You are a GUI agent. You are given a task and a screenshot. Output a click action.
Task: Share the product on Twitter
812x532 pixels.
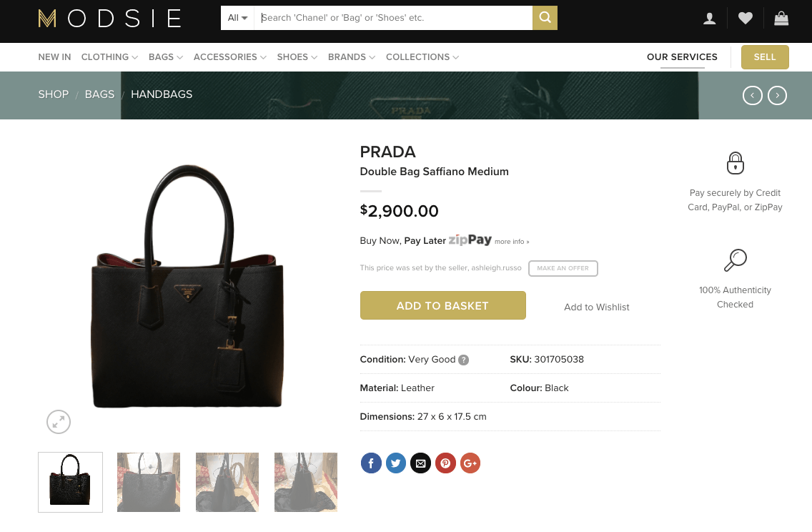[x=395, y=463]
